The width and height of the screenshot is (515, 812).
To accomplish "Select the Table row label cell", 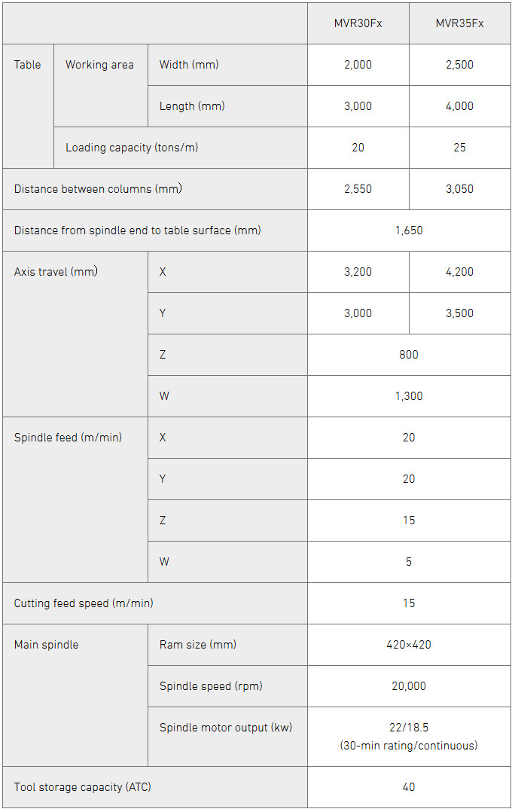I will coord(28,65).
